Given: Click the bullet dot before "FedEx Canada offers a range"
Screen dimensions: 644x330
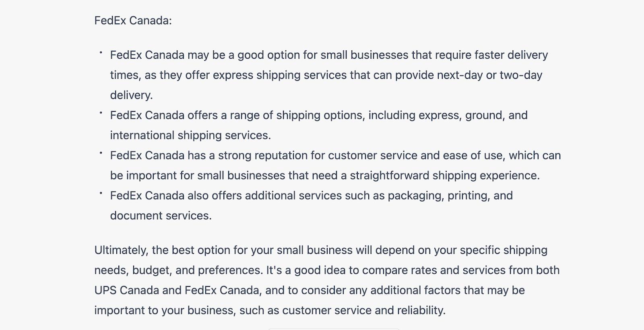Looking at the screenshot, I should coord(101,113).
